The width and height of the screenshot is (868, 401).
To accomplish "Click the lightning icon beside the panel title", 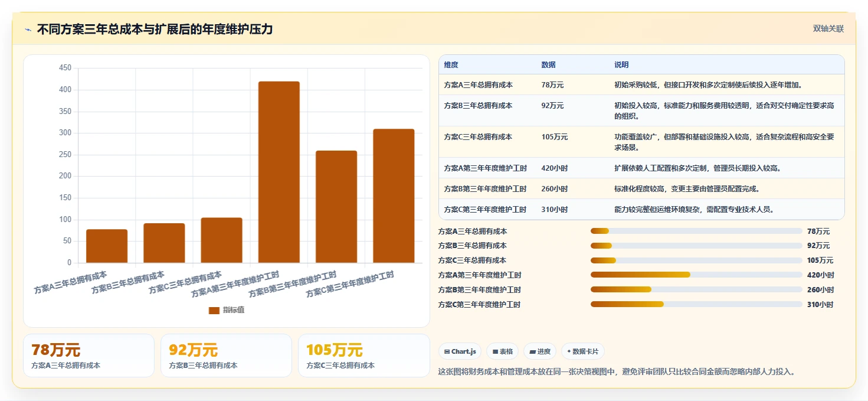I will click(x=28, y=29).
